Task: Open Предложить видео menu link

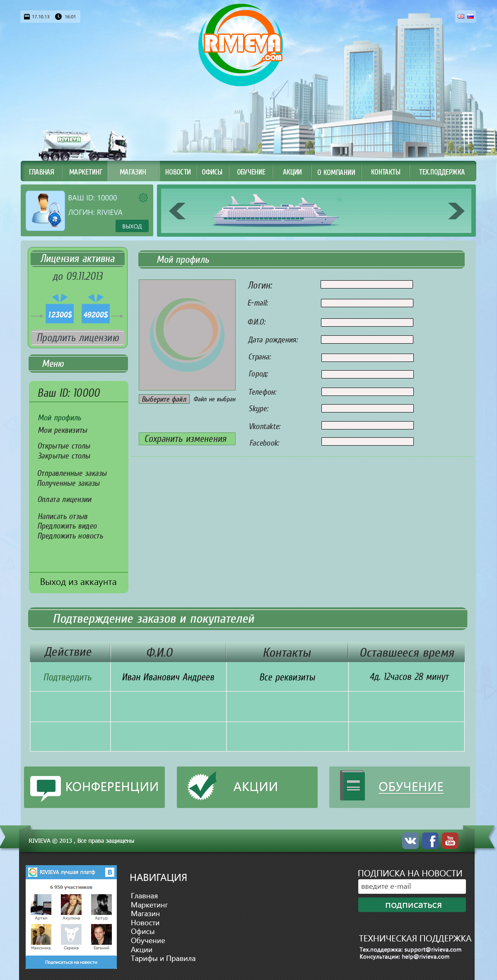Action: 67,526
